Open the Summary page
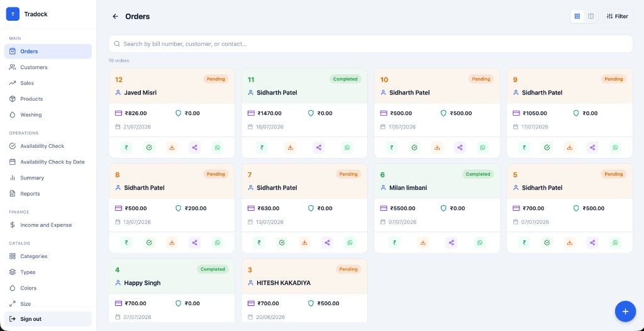644x331 pixels. pyautogui.click(x=48, y=177)
